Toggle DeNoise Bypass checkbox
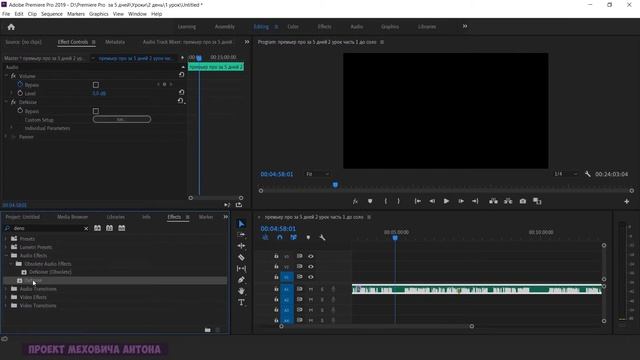 (x=96, y=111)
